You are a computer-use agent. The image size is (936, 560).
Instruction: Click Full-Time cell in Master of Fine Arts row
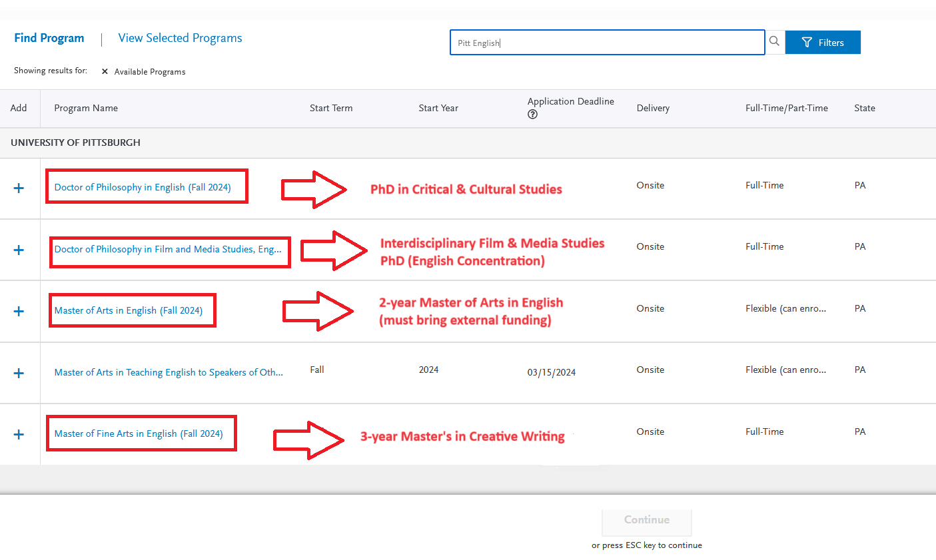[764, 431]
